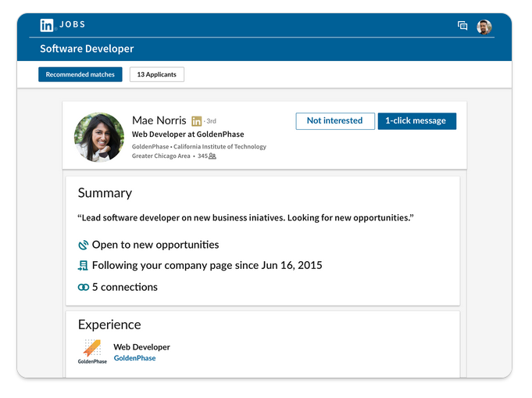Image resolution: width=532 pixels, height=398 pixels.
Task: Click the 5 connections link icon
Action: [x=83, y=287]
